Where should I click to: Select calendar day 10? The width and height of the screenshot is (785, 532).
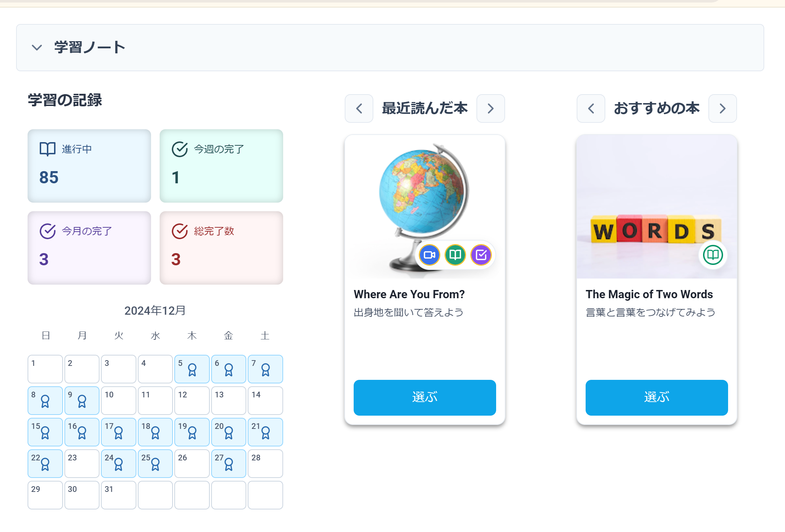tap(118, 401)
